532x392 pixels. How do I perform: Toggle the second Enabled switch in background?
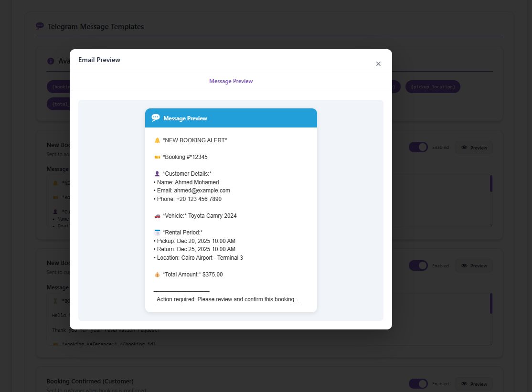tap(418, 265)
